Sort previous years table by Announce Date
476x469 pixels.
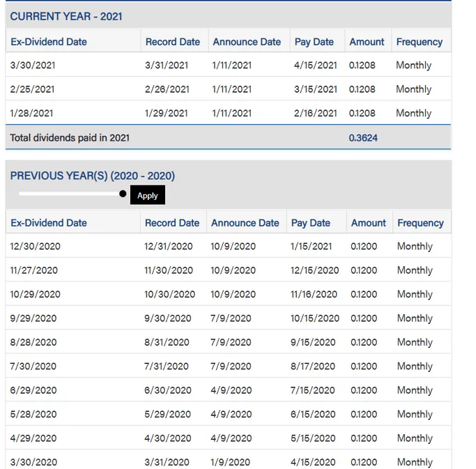click(x=245, y=223)
